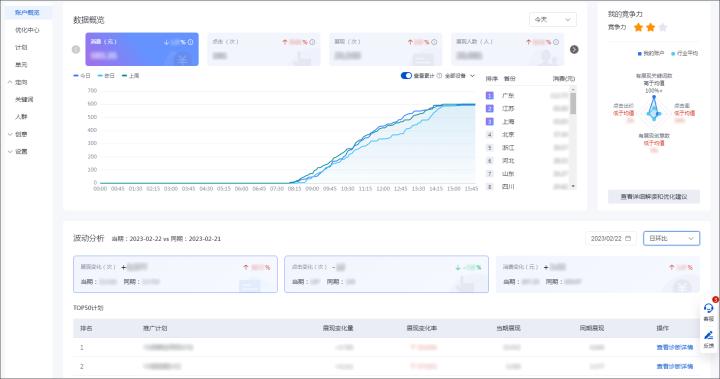Viewport: 720px width, 379px height.
Task: Expand the 设置 sidebar group
Action: click(x=17, y=152)
